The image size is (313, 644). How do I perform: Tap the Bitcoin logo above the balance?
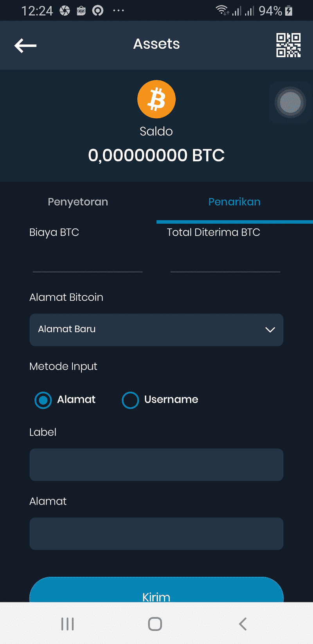pos(156,99)
